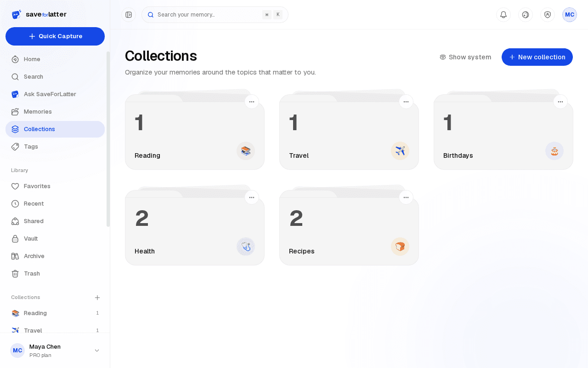Viewport: 588px width, 368px height.
Task: Click the PRO plan label
Action: click(x=40, y=355)
